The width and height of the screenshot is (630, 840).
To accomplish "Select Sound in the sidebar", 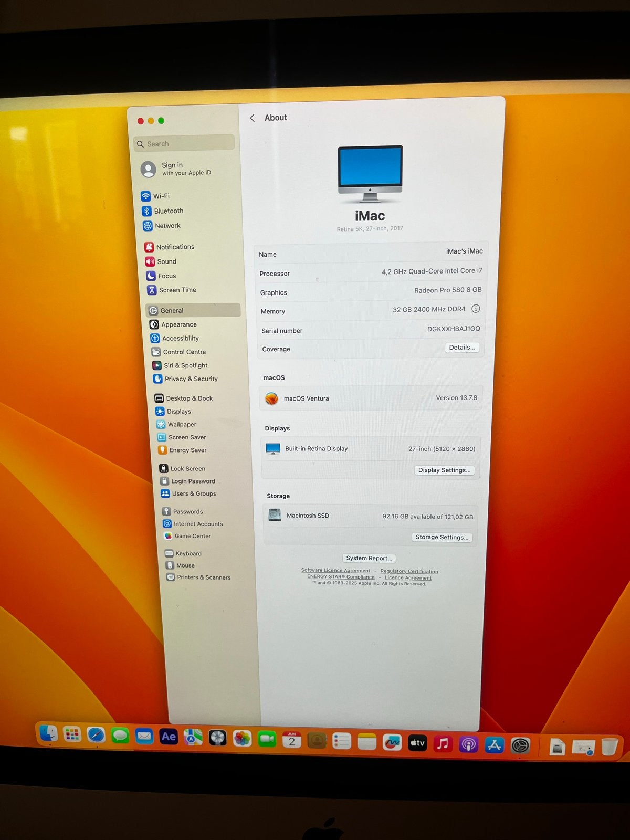I will [x=161, y=261].
